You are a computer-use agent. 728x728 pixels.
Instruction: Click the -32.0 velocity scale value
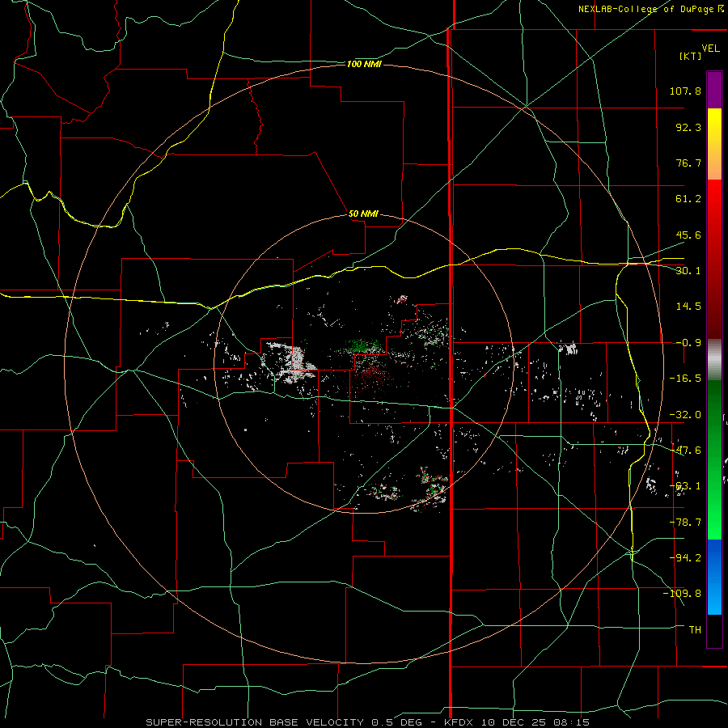(x=685, y=415)
